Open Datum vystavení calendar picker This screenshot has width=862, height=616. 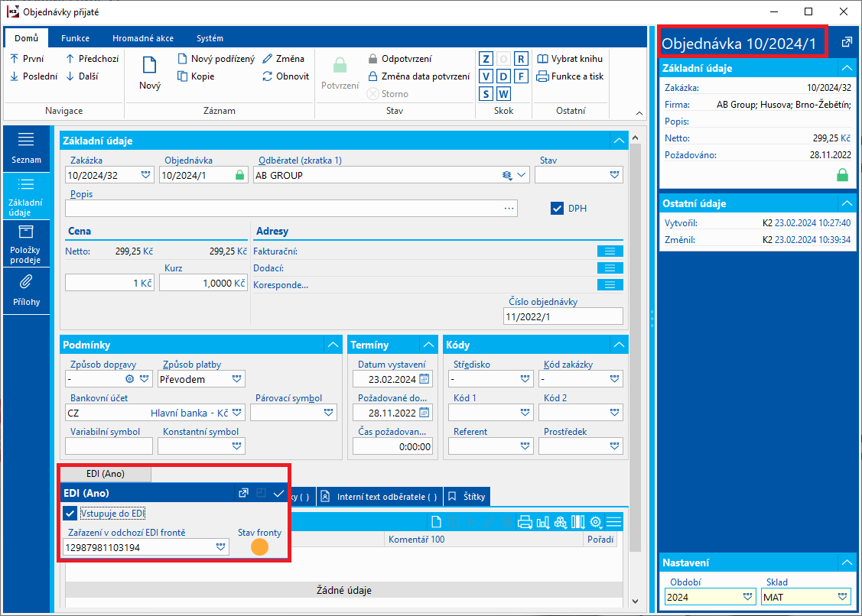coord(424,379)
